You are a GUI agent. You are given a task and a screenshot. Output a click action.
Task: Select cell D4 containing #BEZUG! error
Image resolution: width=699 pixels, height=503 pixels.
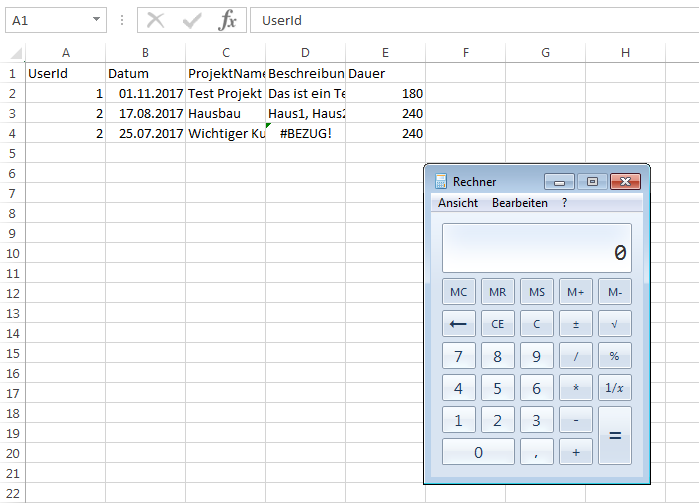[x=305, y=133]
